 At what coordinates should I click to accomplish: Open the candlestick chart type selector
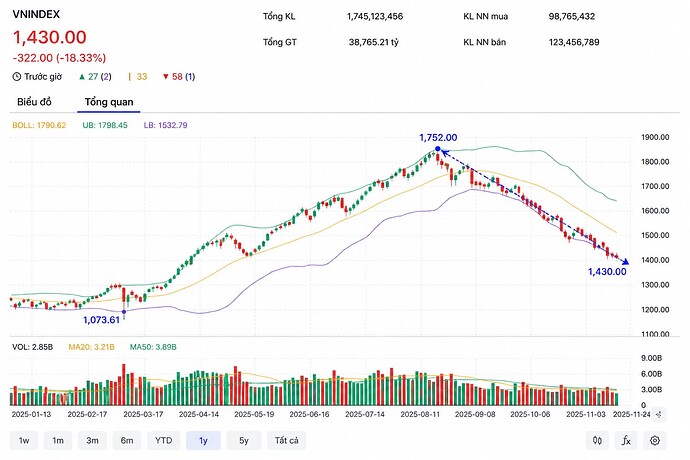point(597,440)
